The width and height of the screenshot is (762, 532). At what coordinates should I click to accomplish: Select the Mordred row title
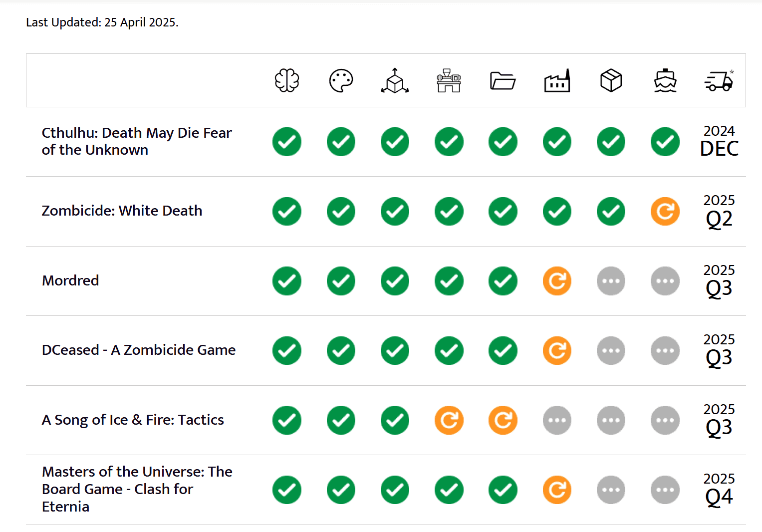pos(70,280)
